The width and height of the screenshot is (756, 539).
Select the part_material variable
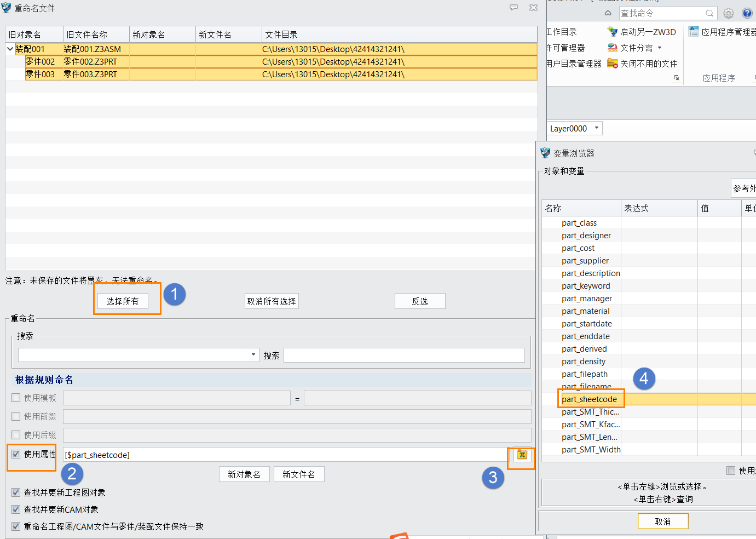(586, 311)
